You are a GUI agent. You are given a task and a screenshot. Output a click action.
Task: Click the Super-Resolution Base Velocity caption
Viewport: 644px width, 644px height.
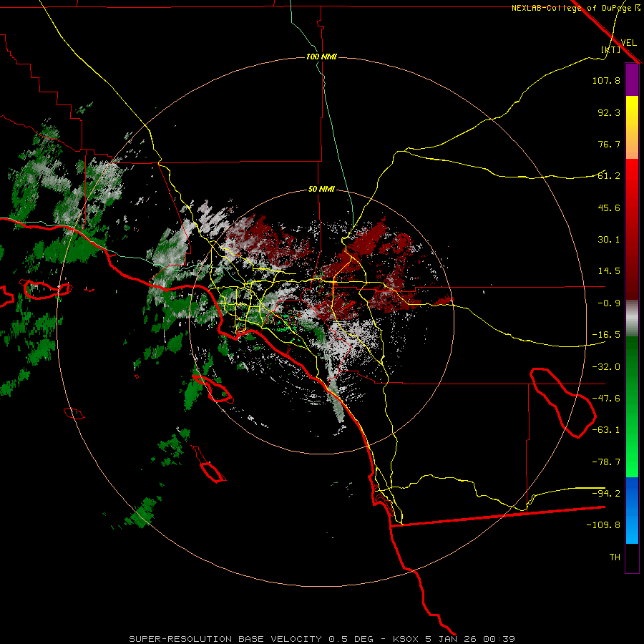click(x=322, y=639)
